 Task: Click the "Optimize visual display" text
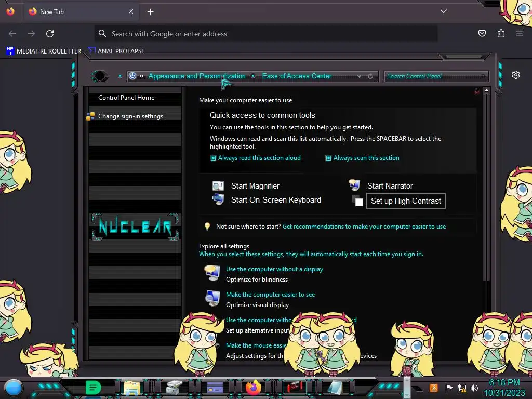(x=257, y=305)
